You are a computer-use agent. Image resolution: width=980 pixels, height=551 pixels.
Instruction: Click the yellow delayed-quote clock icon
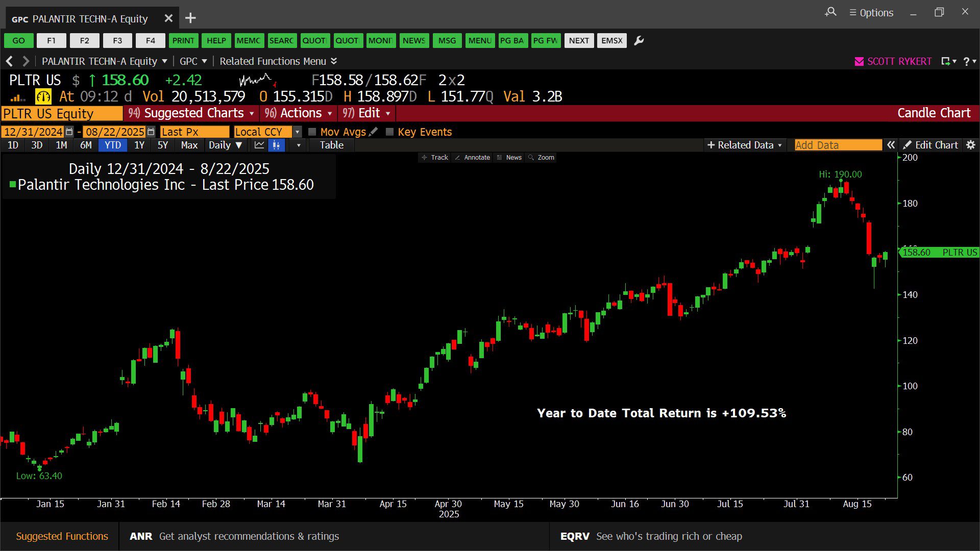[43, 96]
